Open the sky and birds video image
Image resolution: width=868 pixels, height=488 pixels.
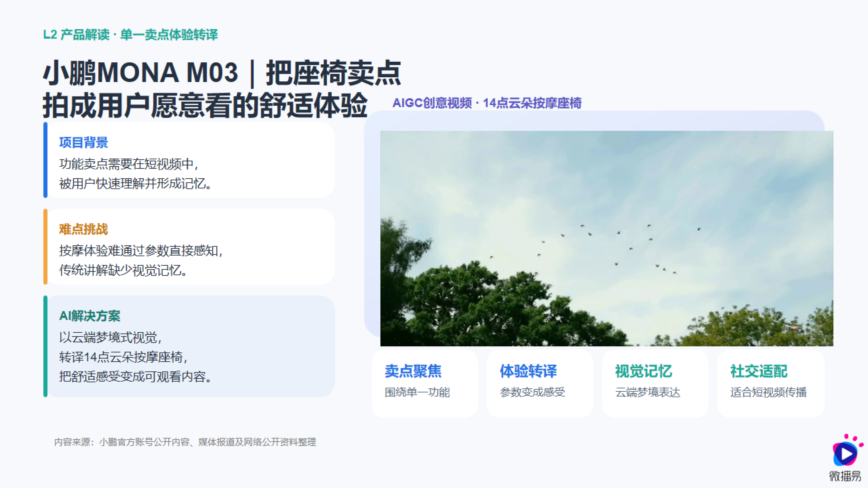click(x=607, y=238)
